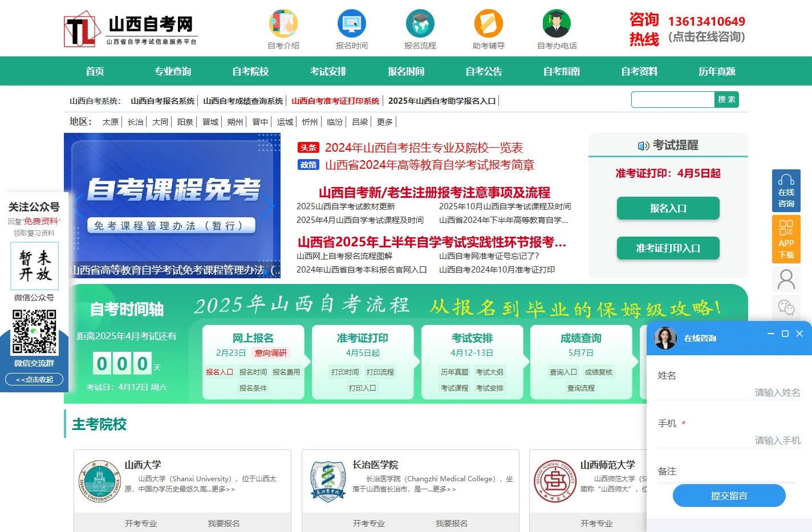The width and height of the screenshot is (812, 532).
Task: Click the 助考辅导 pencil icon
Action: (489, 23)
